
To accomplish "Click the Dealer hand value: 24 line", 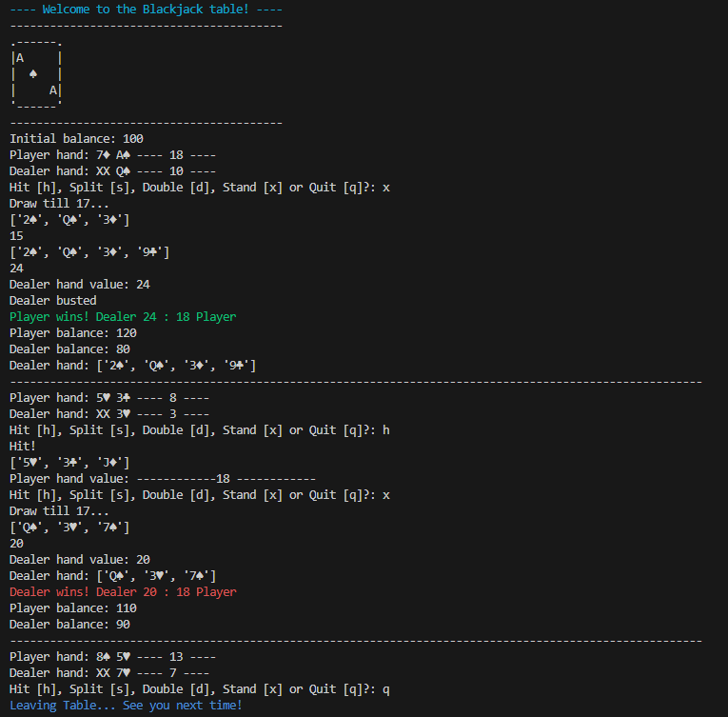I will tap(80, 284).
